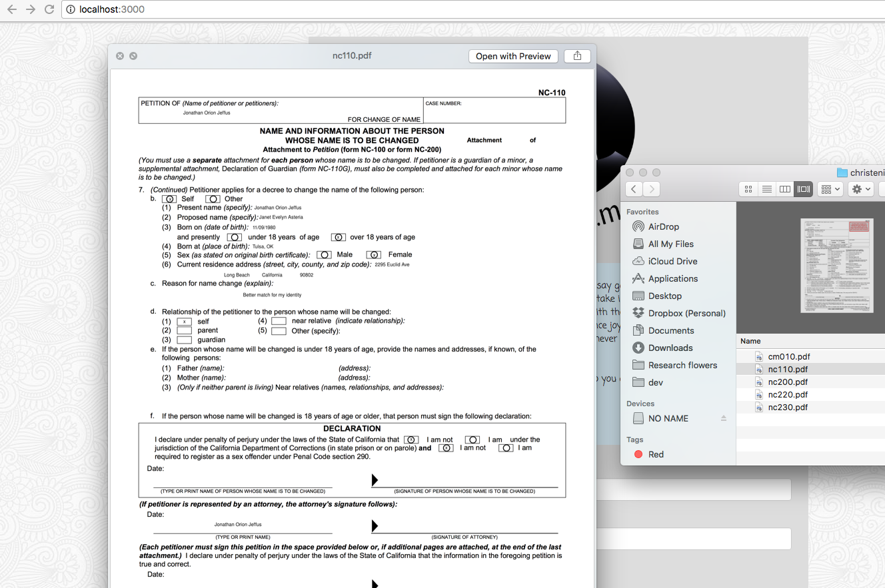Check the under 18 years of age box
The width and height of the screenshot is (885, 588).
[234, 237]
